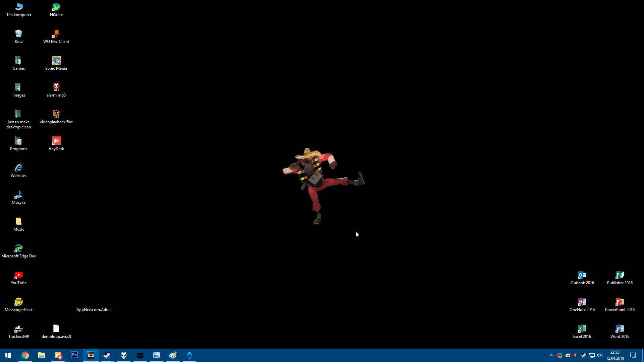This screenshot has width=644, height=362.
Task: Open the paint palette taskbar app
Action: (173, 355)
